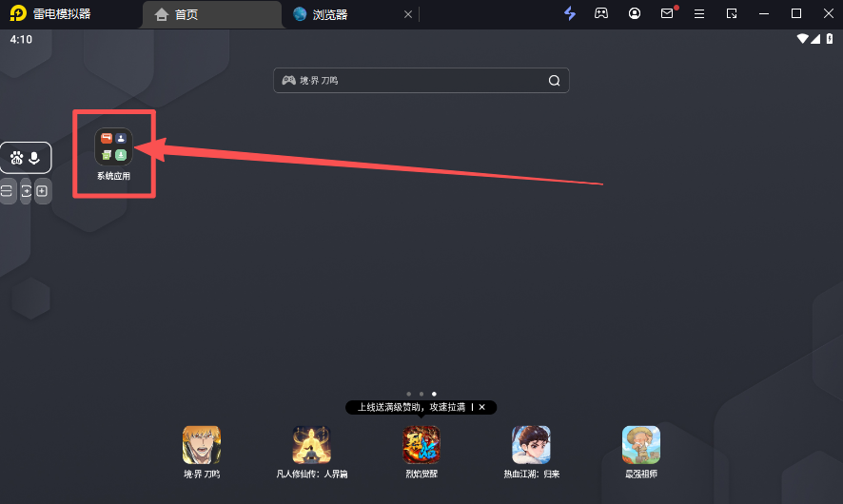843x504 pixels.
Task: Click the 4:10 clock in status bar
Action: click(x=21, y=39)
